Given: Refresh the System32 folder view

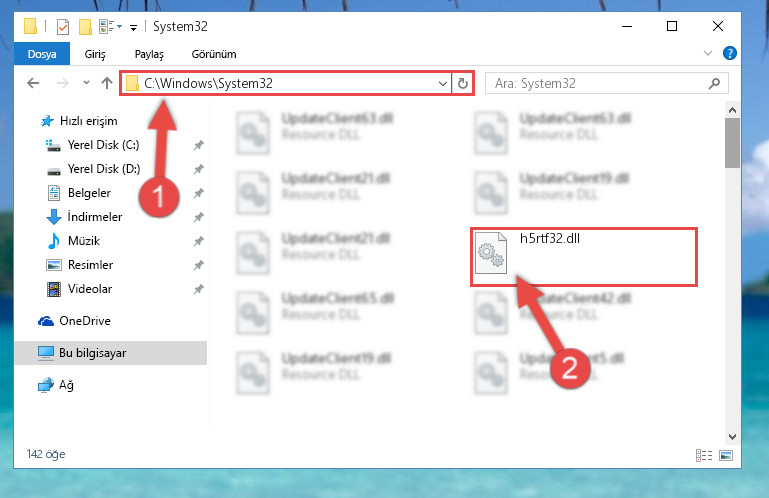Looking at the screenshot, I should point(462,83).
